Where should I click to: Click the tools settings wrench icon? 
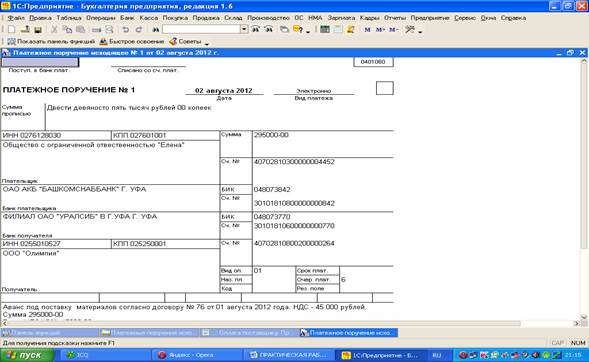[409, 29]
